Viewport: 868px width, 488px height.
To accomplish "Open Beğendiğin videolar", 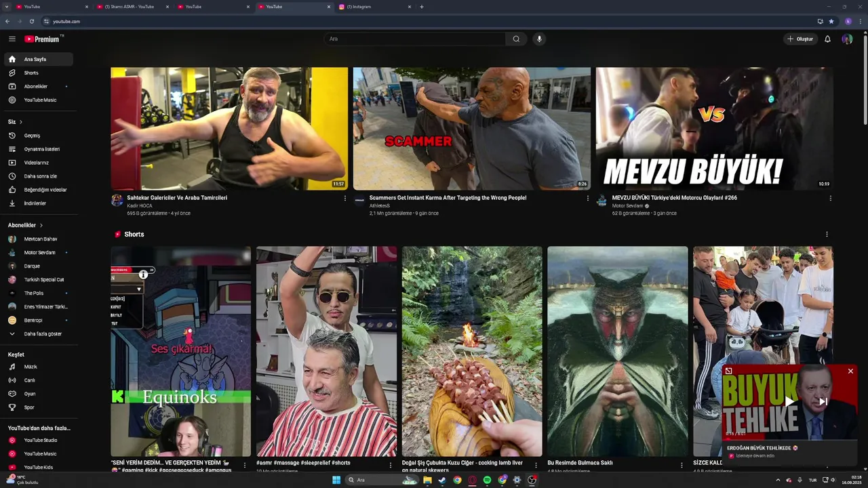I will click(x=40, y=190).
